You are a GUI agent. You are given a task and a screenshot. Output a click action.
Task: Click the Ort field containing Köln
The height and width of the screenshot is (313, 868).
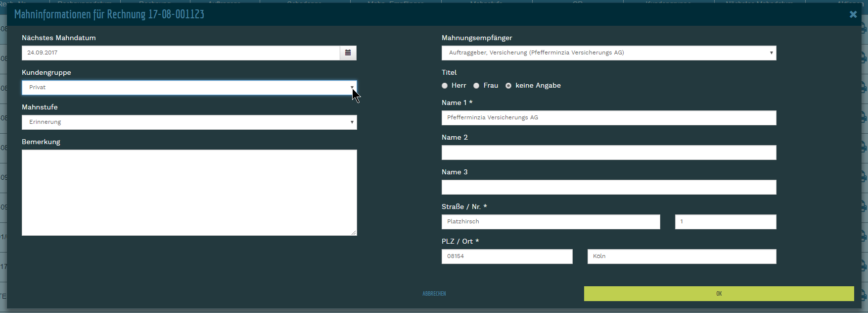pos(682,257)
